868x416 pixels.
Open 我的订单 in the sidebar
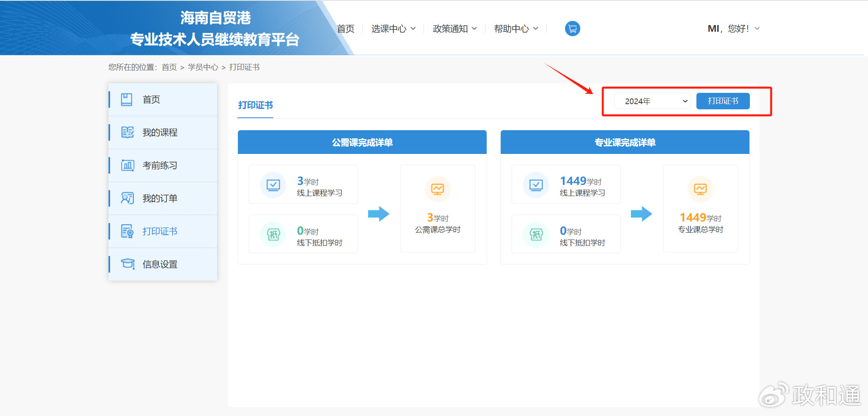[163, 198]
